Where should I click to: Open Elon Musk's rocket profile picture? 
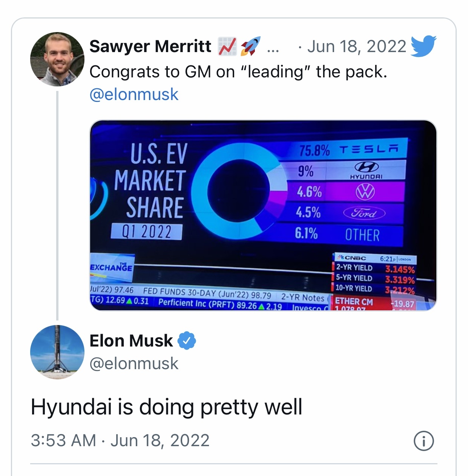(x=57, y=352)
